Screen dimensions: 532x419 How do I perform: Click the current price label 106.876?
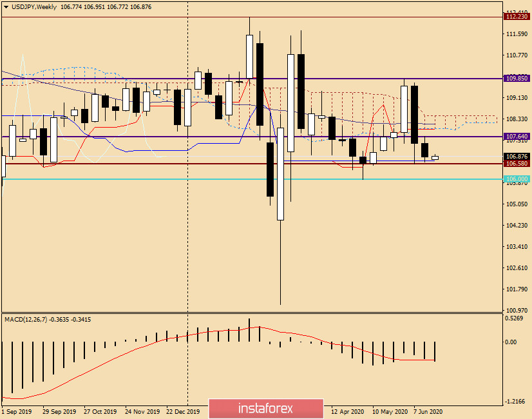(x=517, y=156)
